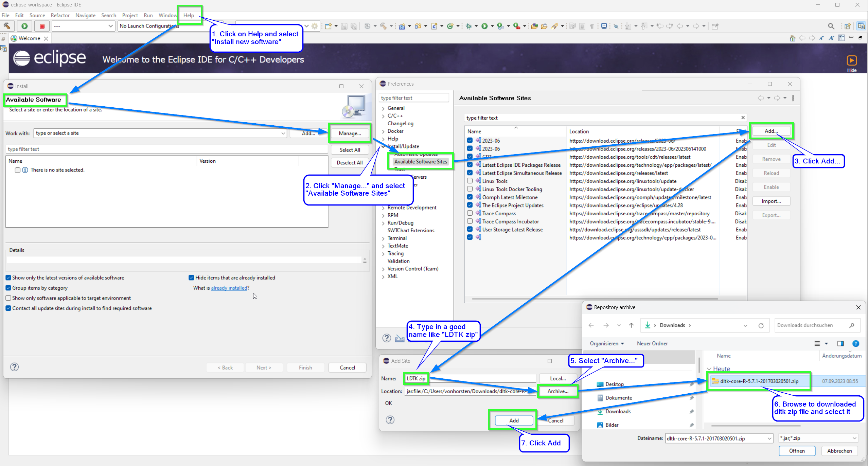Screen dimensions: 868x466
Task: Click the Install dialog help question icon
Action: click(x=14, y=367)
